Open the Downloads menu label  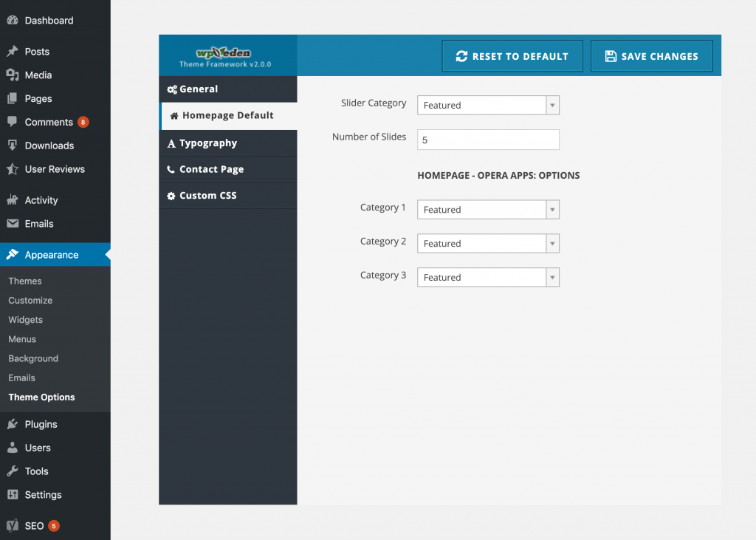click(49, 146)
